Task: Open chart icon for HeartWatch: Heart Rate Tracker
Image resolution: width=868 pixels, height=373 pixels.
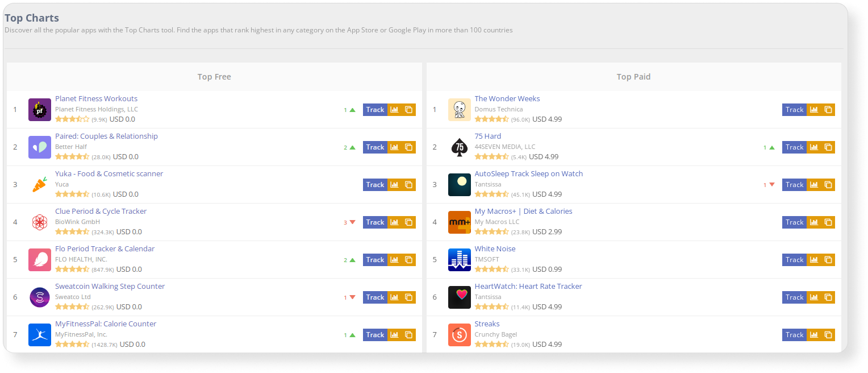Action: coord(813,297)
